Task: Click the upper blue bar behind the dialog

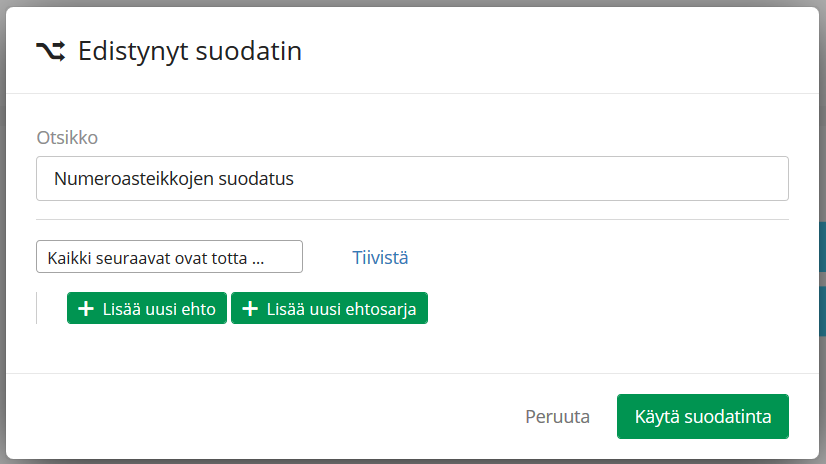Action: pyautogui.click(x=822, y=246)
